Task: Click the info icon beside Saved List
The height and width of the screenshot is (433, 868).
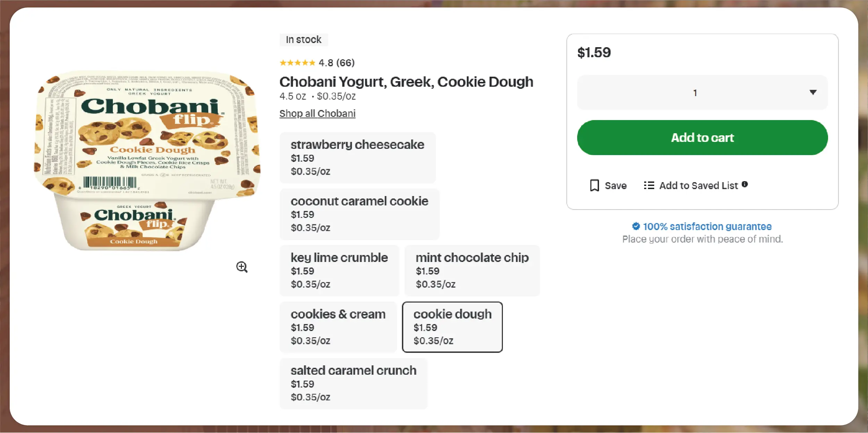Action: (x=745, y=184)
